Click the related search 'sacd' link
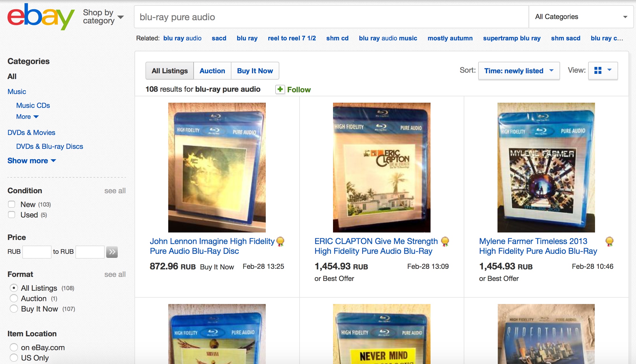 (219, 38)
